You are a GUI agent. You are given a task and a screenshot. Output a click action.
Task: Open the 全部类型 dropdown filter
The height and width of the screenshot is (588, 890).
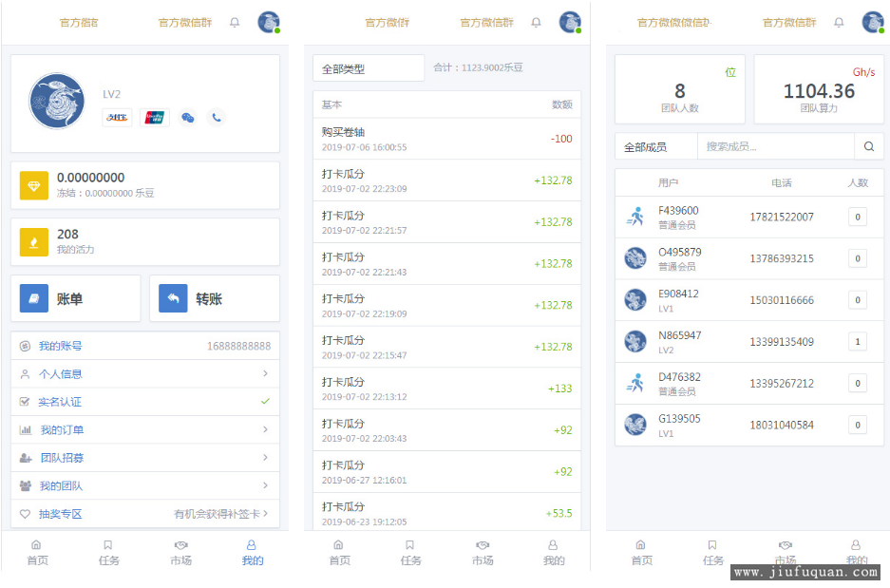click(x=369, y=68)
